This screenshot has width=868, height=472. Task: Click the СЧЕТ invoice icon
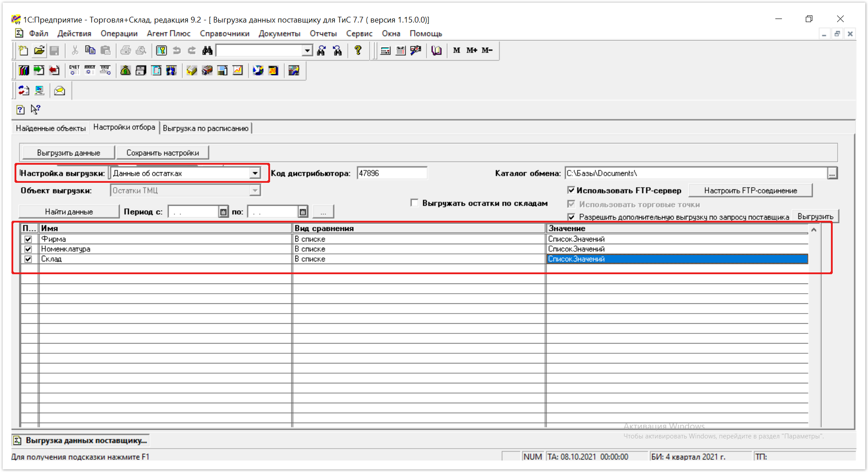74,70
